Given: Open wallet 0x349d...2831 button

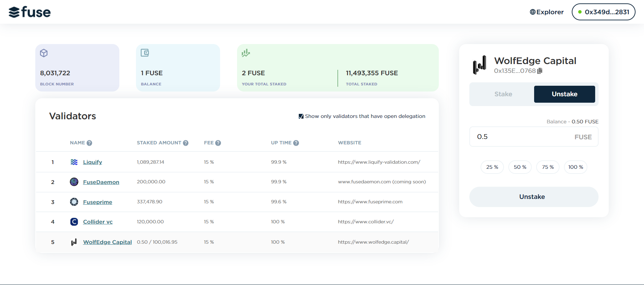Looking at the screenshot, I should click(604, 12).
